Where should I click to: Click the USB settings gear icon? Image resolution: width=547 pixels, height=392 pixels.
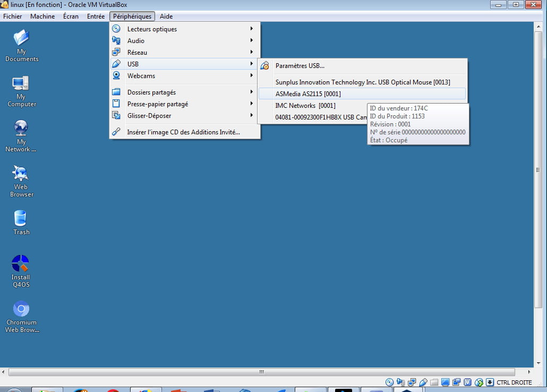(x=265, y=65)
